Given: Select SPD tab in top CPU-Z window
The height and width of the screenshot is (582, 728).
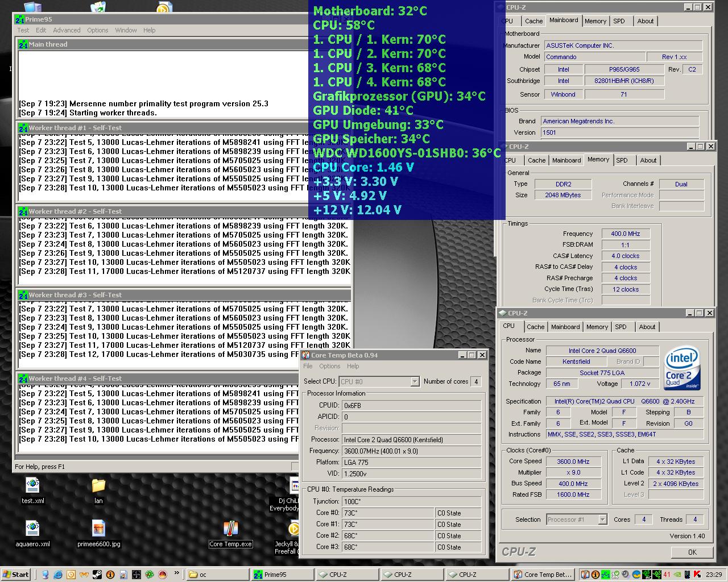Looking at the screenshot, I should [x=619, y=21].
